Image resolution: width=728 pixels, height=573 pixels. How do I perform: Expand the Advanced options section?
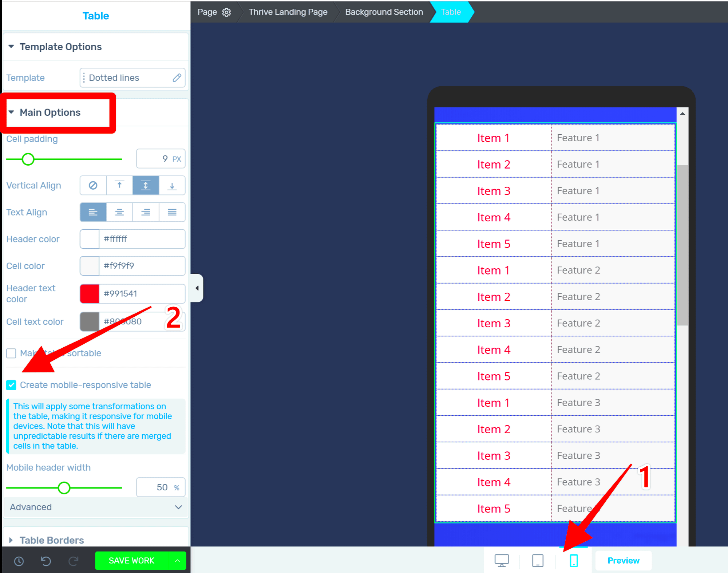point(95,507)
